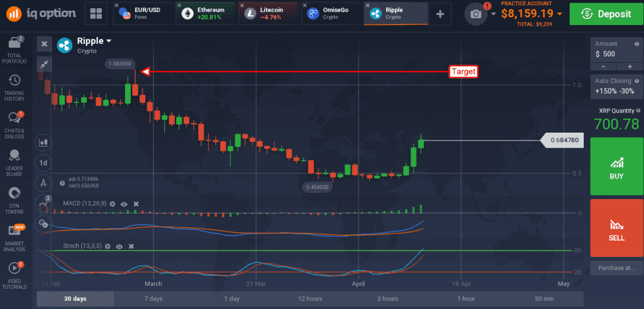Image resolution: width=644 pixels, height=309 pixels.
Task: Select the 30 days time range
Action: (x=75, y=299)
